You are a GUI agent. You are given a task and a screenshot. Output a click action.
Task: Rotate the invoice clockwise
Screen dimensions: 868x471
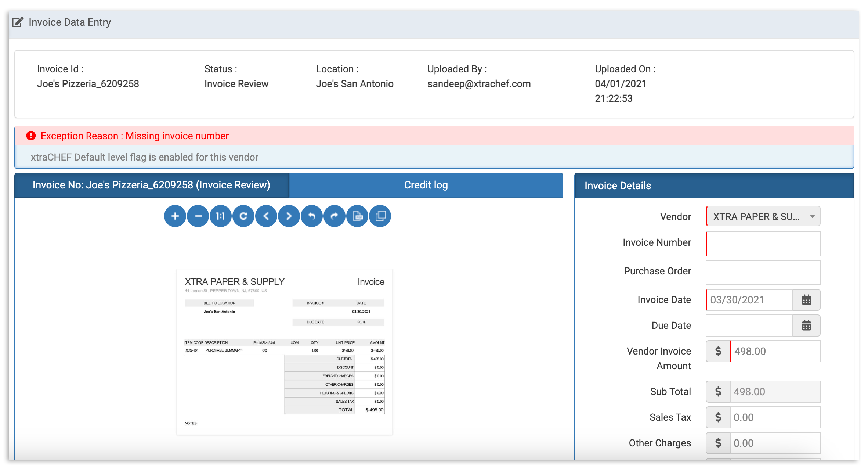[x=334, y=216]
